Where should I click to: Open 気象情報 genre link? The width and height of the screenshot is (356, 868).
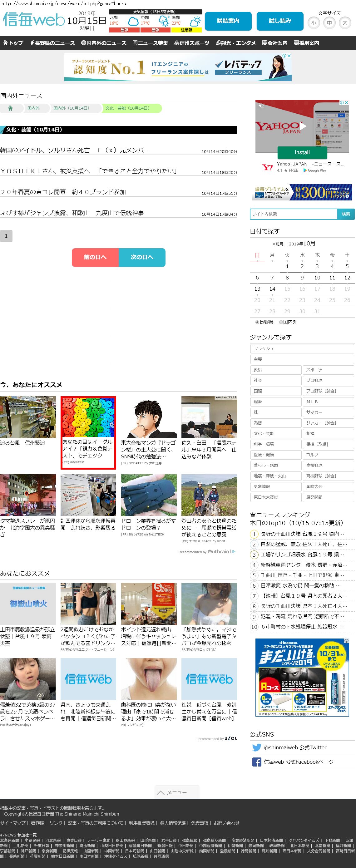(275, 486)
